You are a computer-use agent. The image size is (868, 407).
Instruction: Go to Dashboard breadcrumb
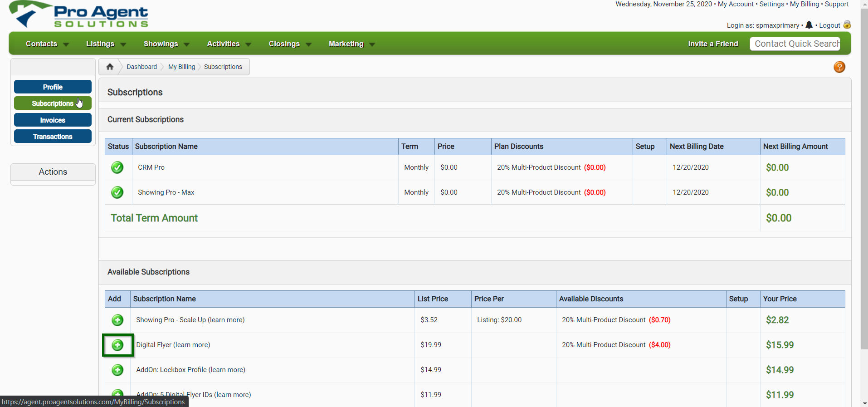(141, 67)
